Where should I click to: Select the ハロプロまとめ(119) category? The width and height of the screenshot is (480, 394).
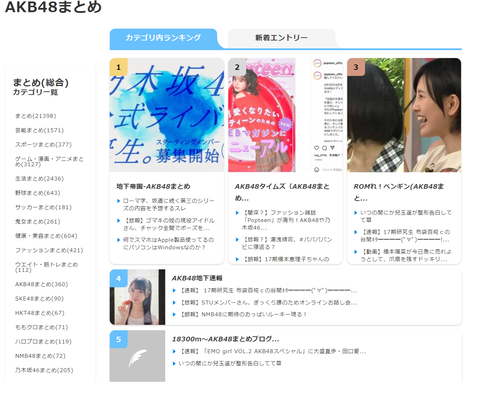click(43, 342)
